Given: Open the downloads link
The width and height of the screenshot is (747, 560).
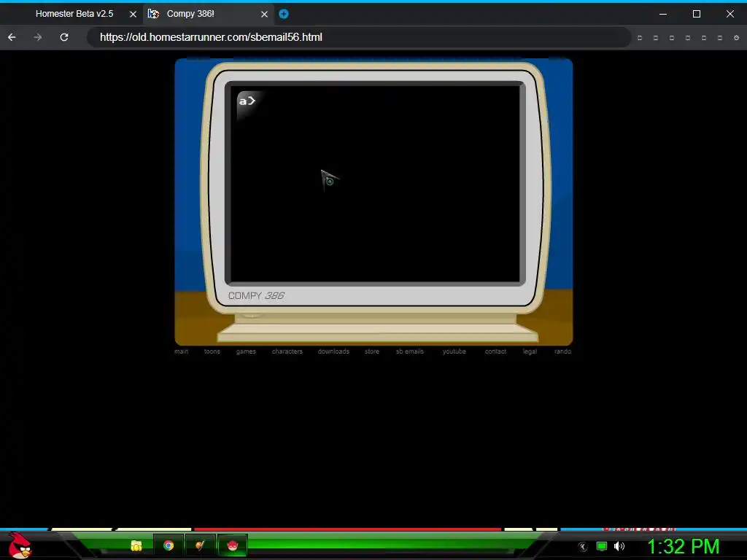Looking at the screenshot, I should pyautogui.click(x=333, y=351).
